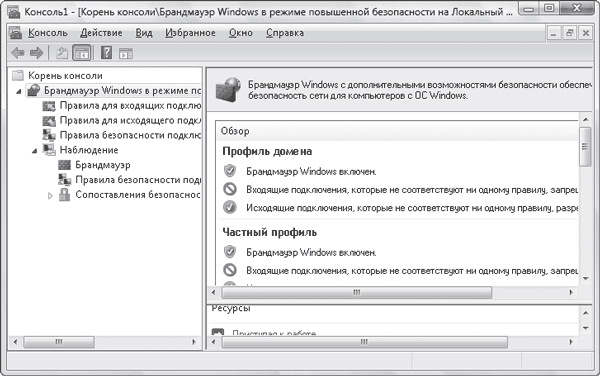The width and height of the screenshot is (600, 376).
Task: Select Сопоставления безопасности tree item
Action: tap(138, 195)
